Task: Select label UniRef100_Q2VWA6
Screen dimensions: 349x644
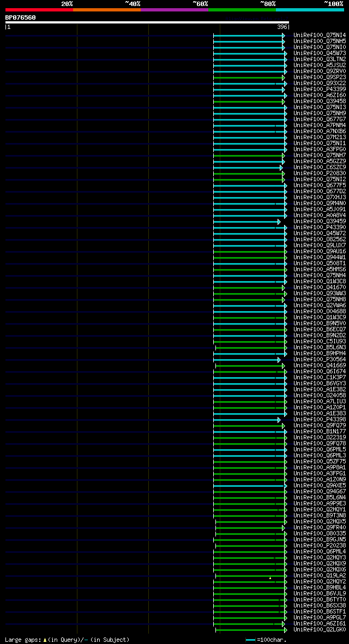Action: click(x=320, y=306)
